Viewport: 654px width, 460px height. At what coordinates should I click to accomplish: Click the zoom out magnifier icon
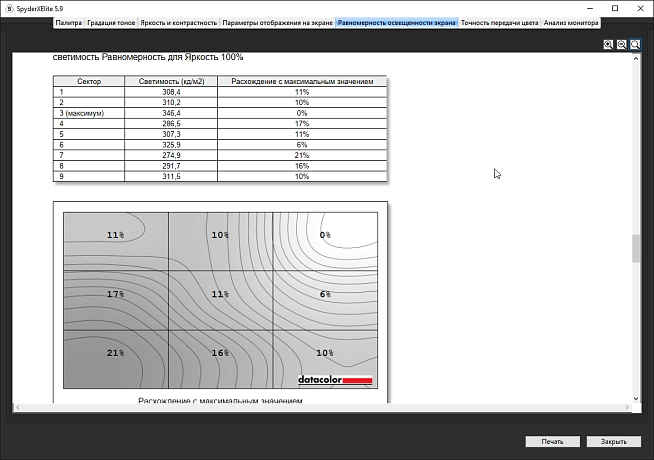click(621, 45)
